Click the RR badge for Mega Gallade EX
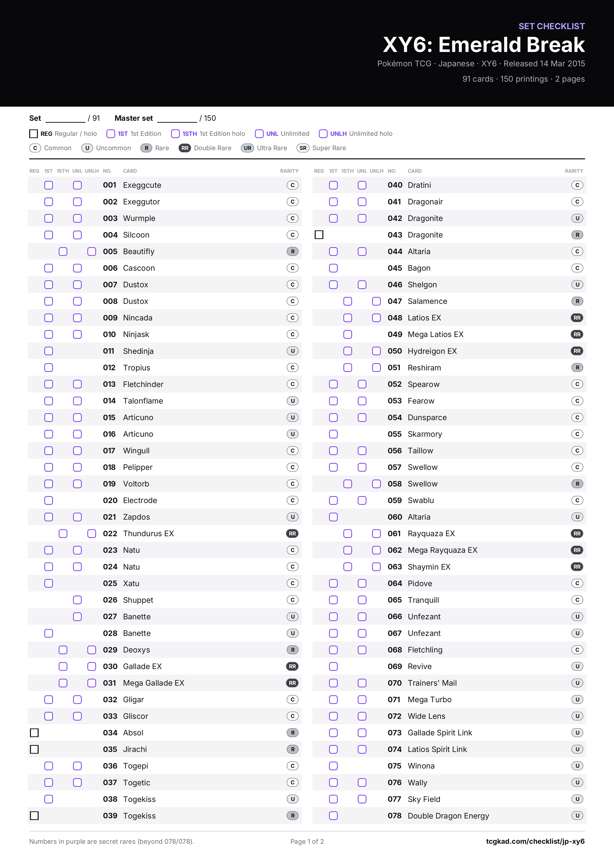614x868 pixels. pos(292,683)
